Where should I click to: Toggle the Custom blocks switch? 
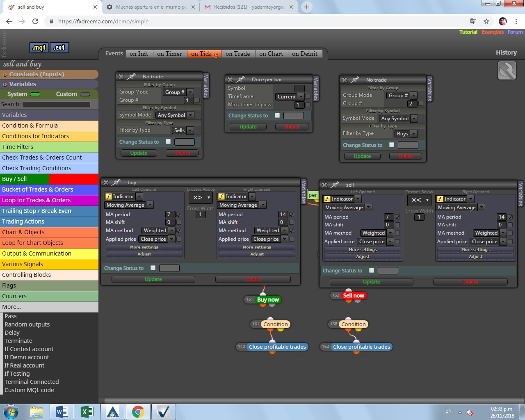85,94
